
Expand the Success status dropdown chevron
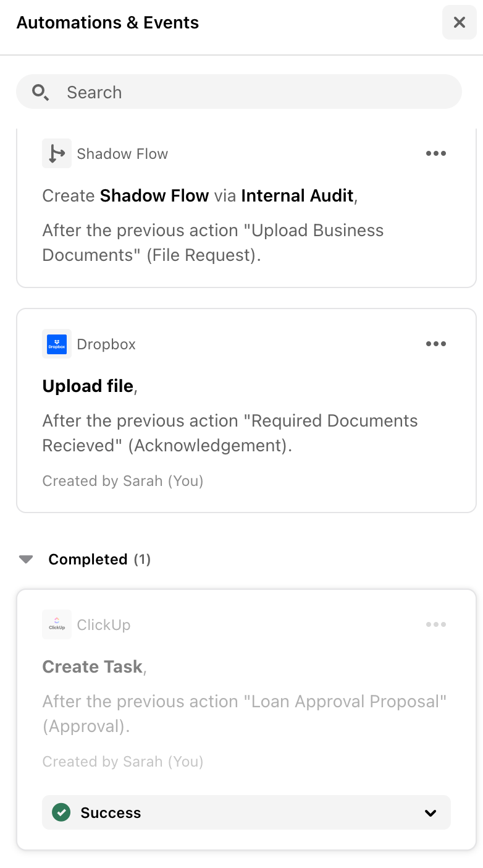[x=431, y=813]
